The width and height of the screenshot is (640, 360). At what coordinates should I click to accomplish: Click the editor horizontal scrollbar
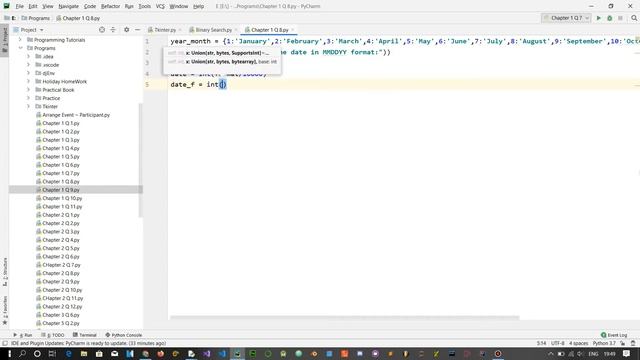344,318
